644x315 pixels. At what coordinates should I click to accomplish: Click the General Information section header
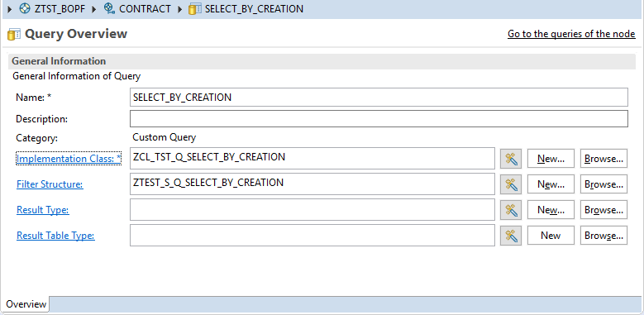point(322,61)
